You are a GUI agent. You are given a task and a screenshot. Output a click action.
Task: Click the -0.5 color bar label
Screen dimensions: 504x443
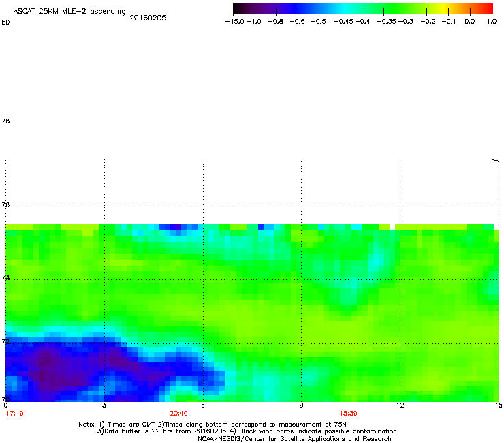click(319, 22)
